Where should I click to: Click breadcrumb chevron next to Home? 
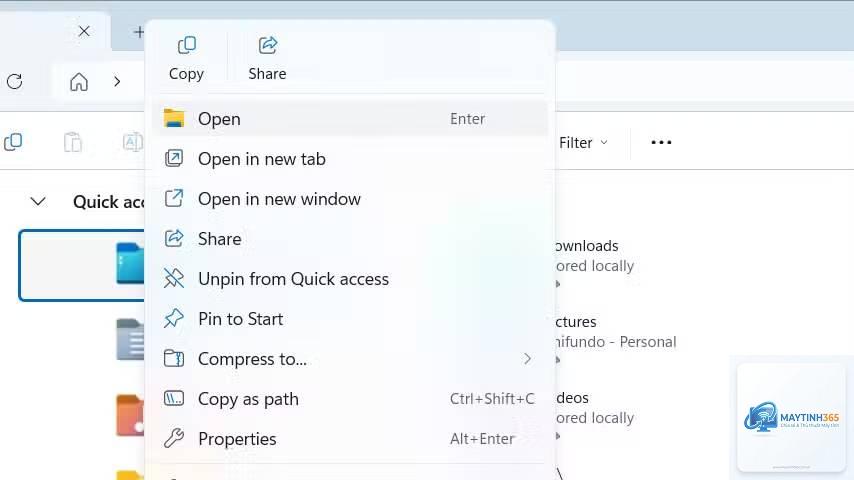[x=117, y=82]
